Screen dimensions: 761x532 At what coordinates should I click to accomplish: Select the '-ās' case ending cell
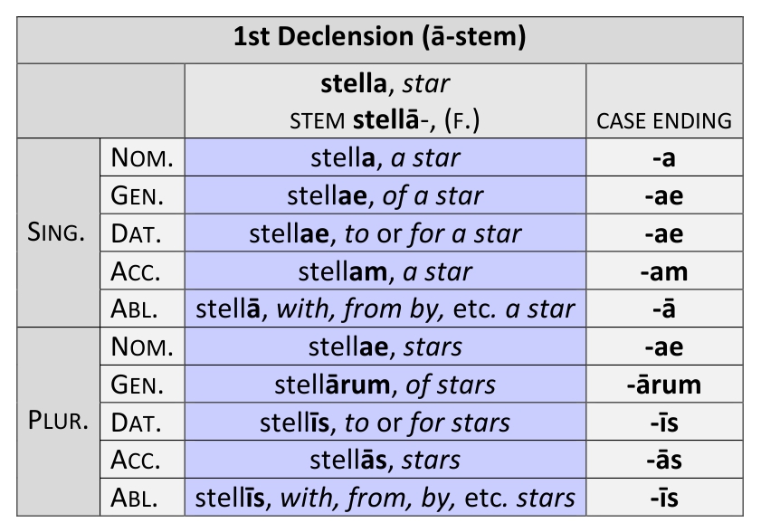[664, 460]
